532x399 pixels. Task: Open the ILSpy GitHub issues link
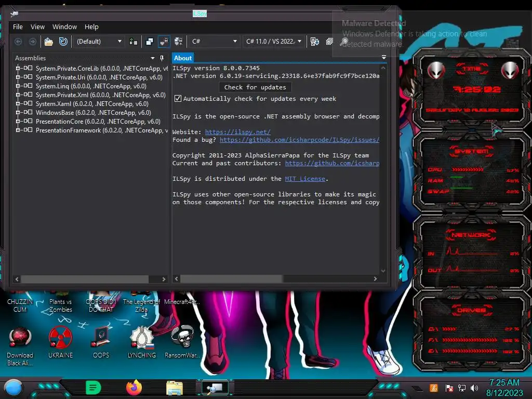[x=299, y=140]
